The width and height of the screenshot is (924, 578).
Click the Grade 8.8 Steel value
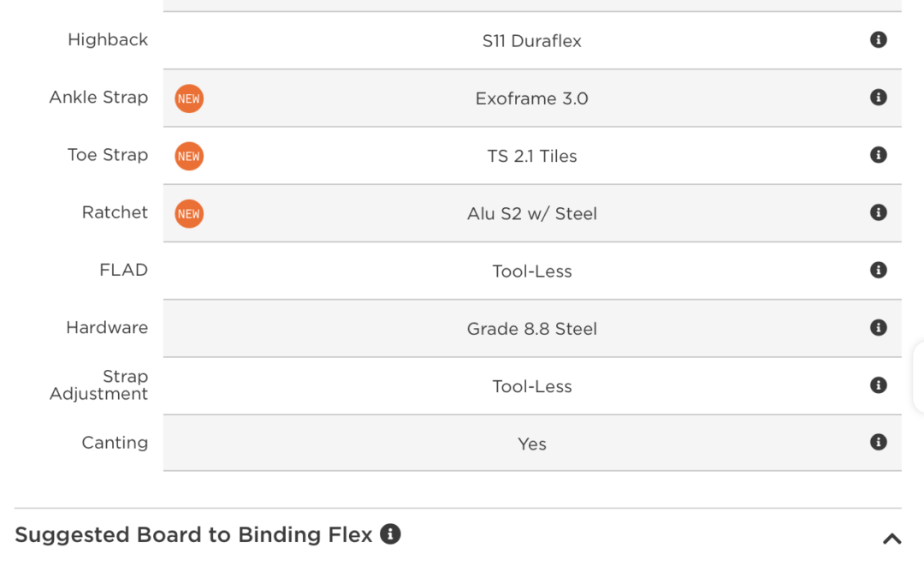point(531,329)
